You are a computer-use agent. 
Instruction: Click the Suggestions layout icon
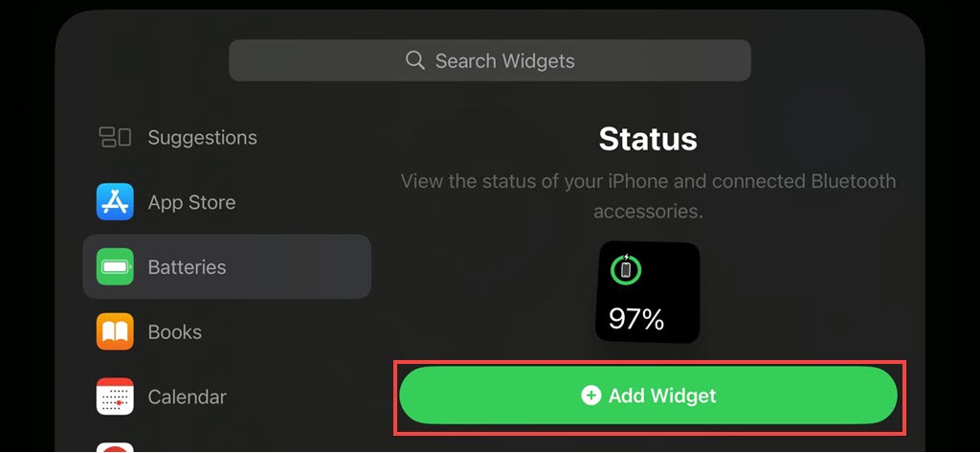[115, 137]
